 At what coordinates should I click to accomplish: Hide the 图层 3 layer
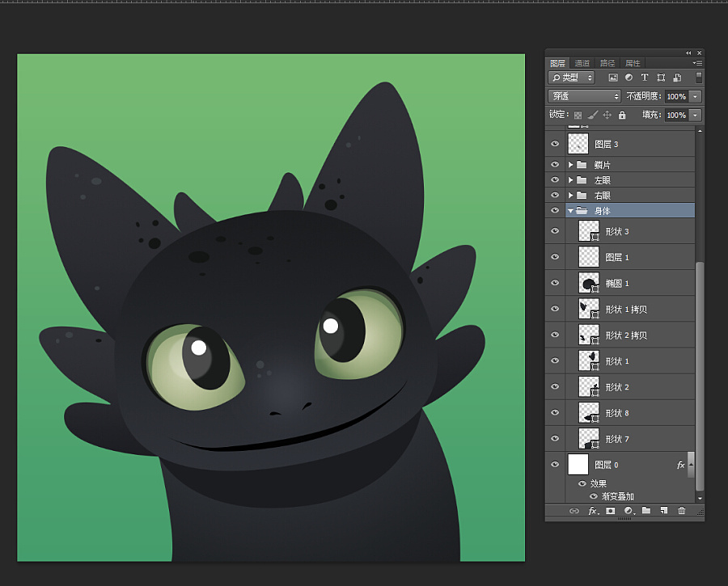pyautogui.click(x=555, y=144)
